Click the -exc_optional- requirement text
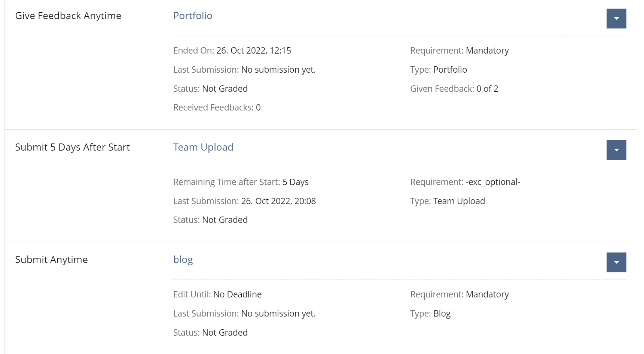This screenshot has width=644, height=354. [493, 182]
